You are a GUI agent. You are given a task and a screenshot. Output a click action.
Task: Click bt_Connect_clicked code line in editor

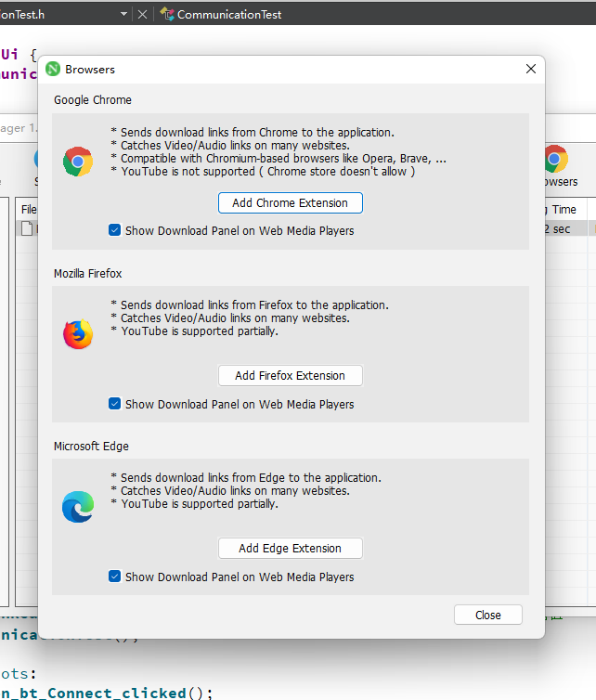tap(107, 693)
